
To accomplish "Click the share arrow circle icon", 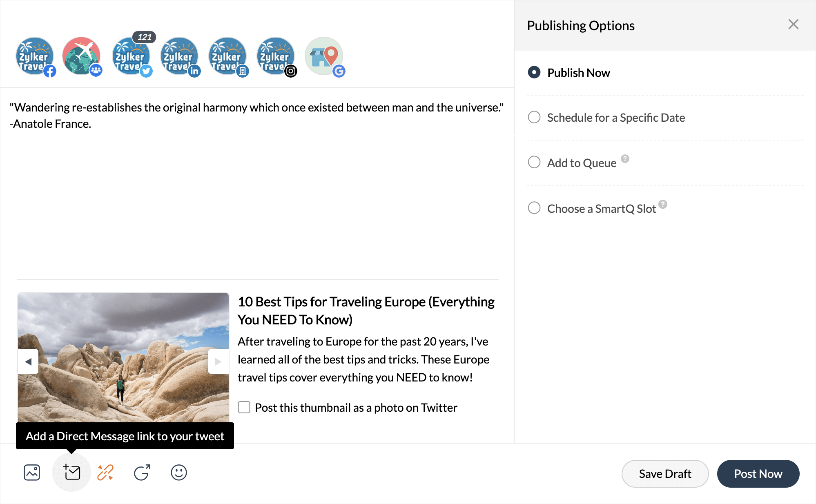I will pos(142,473).
